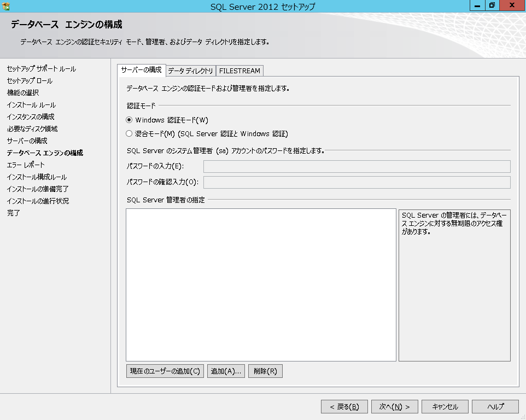Click the 追加(A)... button
The image size is (526, 420).
pos(226,371)
